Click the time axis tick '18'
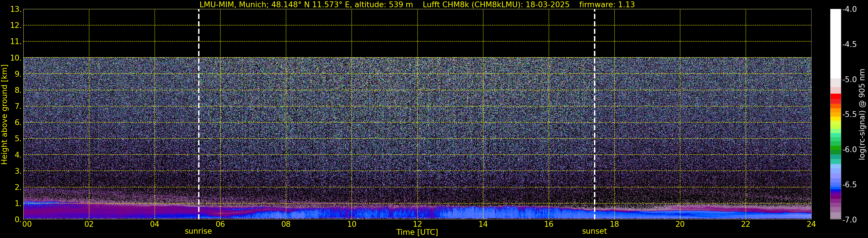Screen dimensions: 868x238 615,224
